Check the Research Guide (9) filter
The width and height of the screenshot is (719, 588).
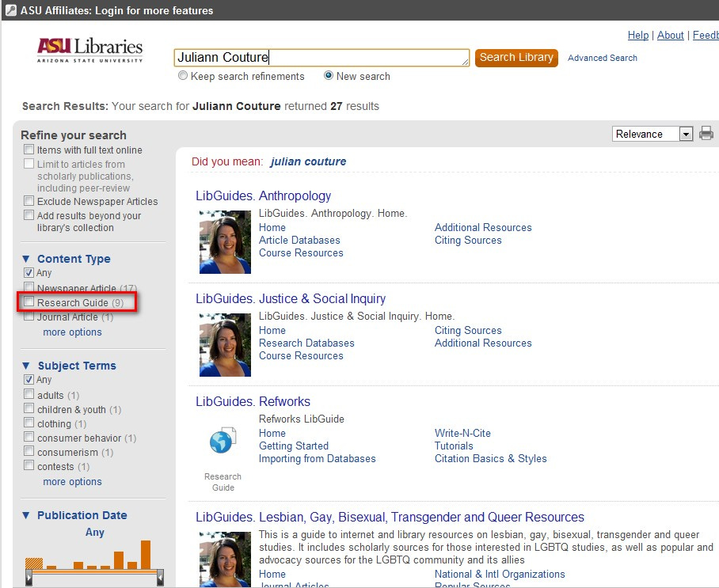pyautogui.click(x=29, y=302)
